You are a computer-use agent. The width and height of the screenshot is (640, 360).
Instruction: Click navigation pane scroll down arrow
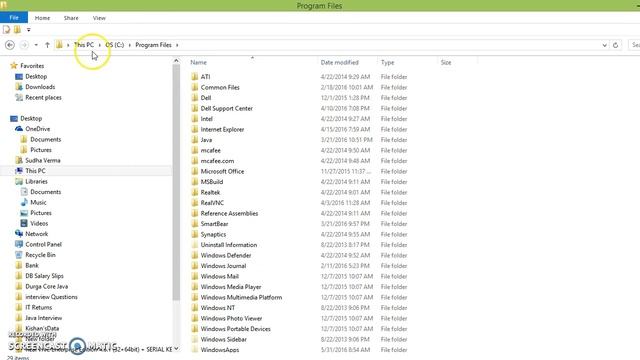176,349
